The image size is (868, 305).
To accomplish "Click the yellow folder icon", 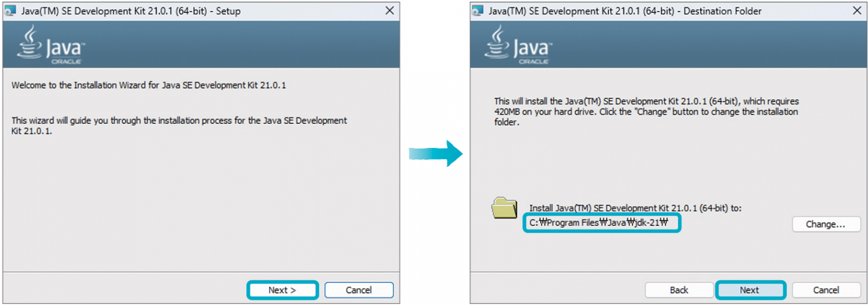I will (505, 208).
